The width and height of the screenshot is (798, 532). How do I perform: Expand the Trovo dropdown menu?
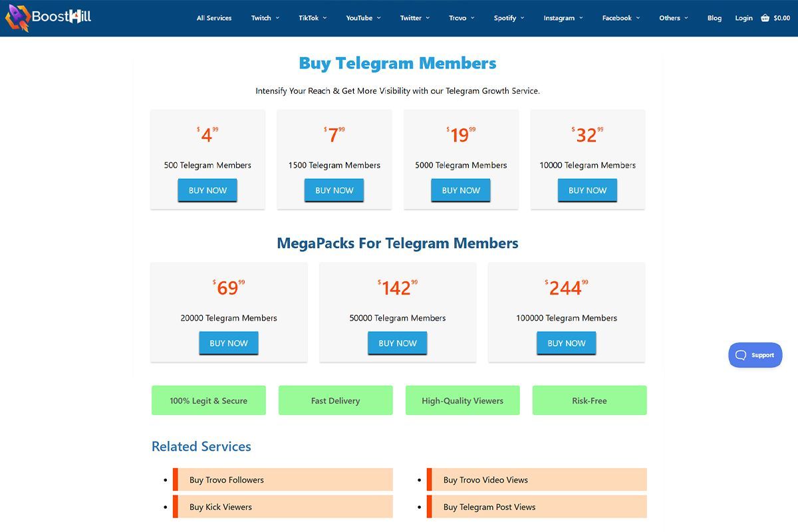pyautogui.click(x=462, y=18)
